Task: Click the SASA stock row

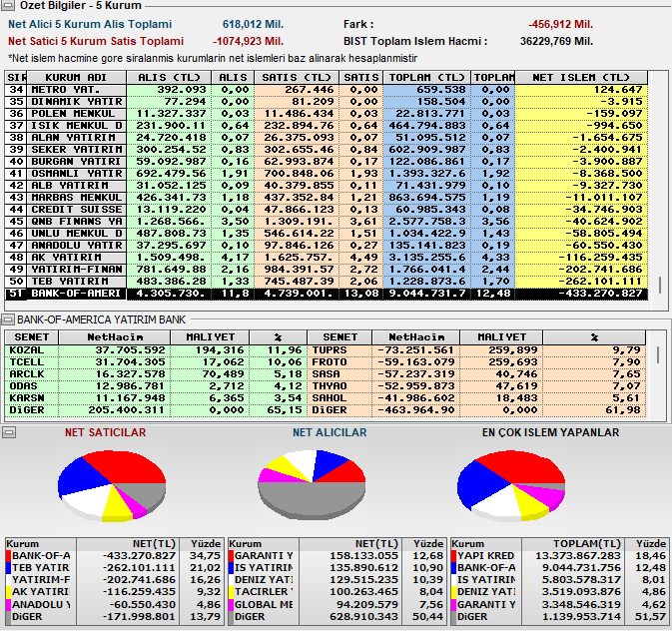Action: point(476,374)
